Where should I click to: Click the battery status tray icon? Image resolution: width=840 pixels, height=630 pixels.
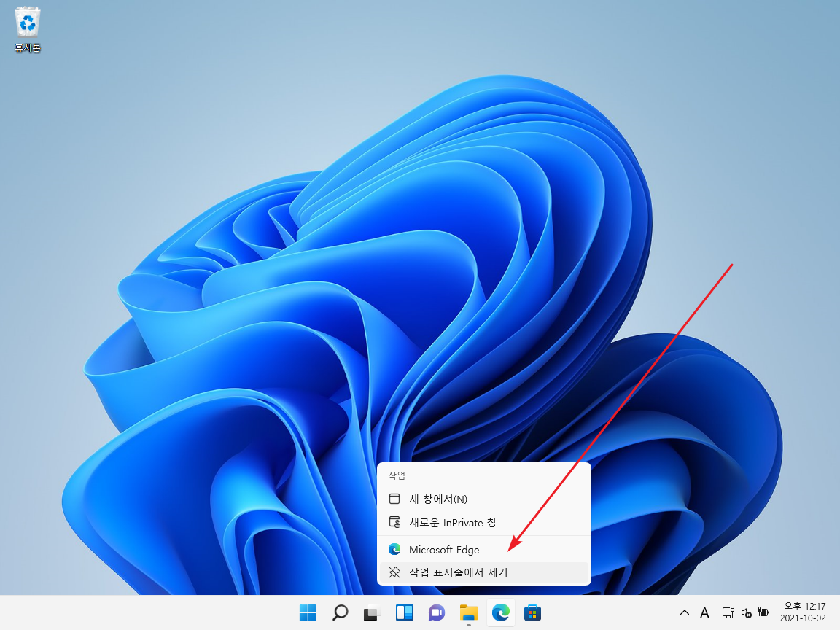tap(763, 612)
